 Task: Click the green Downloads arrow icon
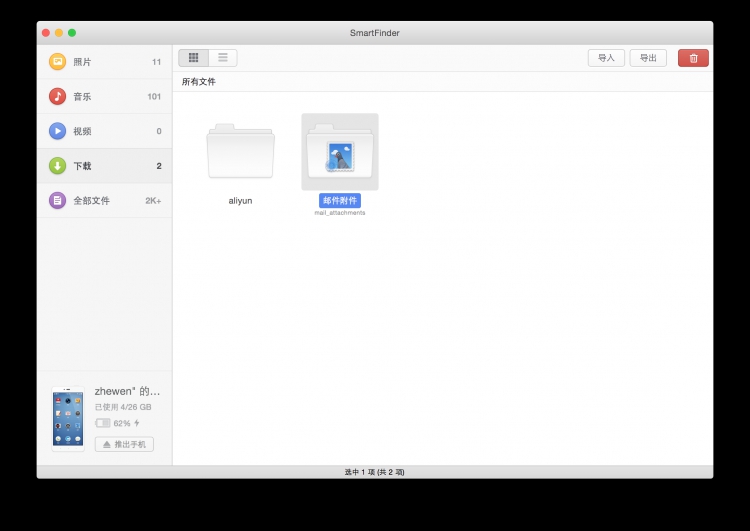pos(58,166)
